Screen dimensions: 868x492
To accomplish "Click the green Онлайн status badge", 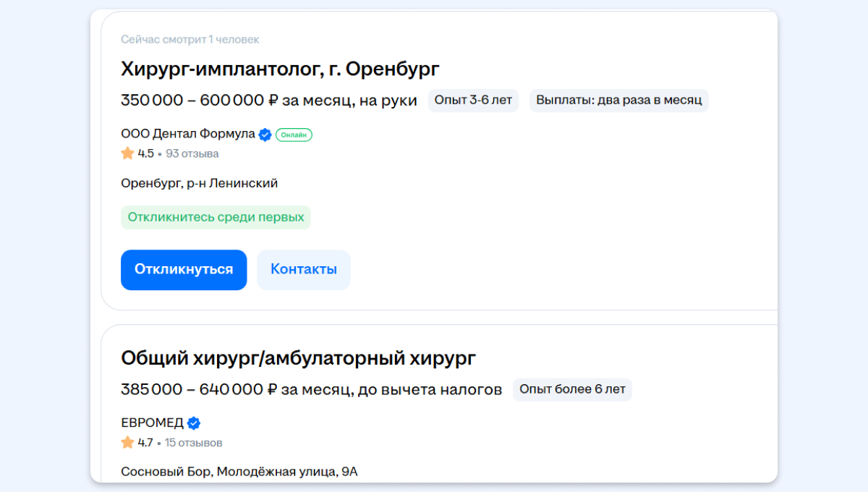I will 294,135.
